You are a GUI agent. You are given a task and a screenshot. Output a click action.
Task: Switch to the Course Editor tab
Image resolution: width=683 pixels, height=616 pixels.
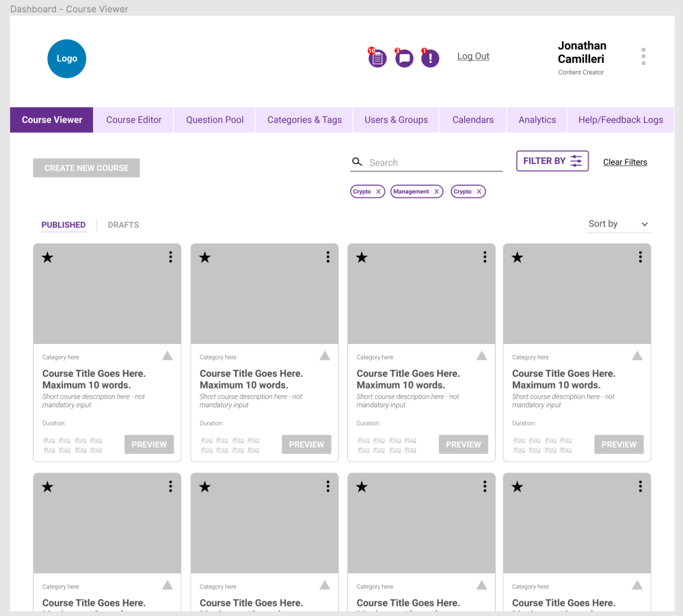tap(134, 120)
